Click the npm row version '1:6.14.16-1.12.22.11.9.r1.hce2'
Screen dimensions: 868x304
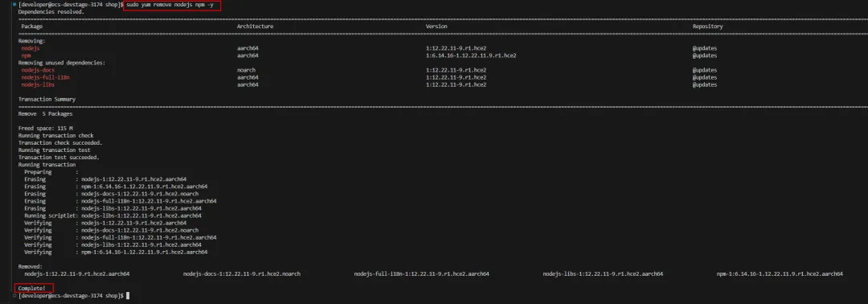pos(471,55)
